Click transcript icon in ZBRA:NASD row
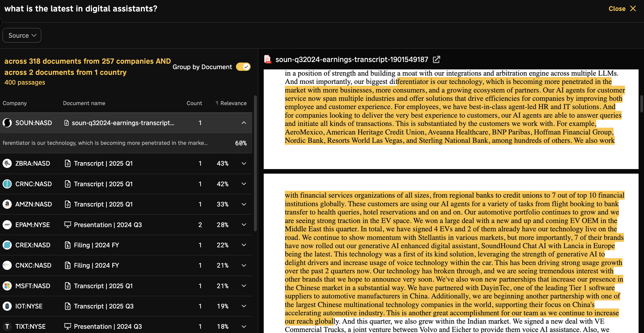The height and width of the screenshot is (333, 644). point(67,163)
